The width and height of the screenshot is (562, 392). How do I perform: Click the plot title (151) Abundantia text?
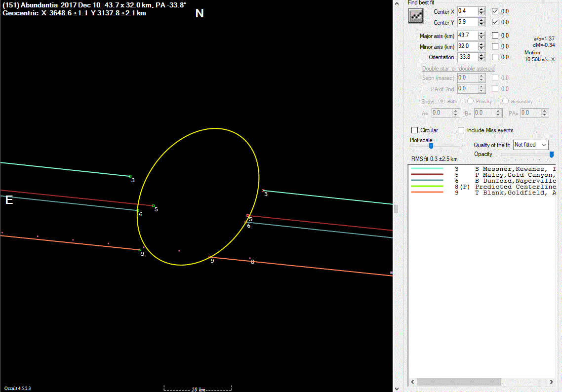pyautogui.click(x=94, y=5)
